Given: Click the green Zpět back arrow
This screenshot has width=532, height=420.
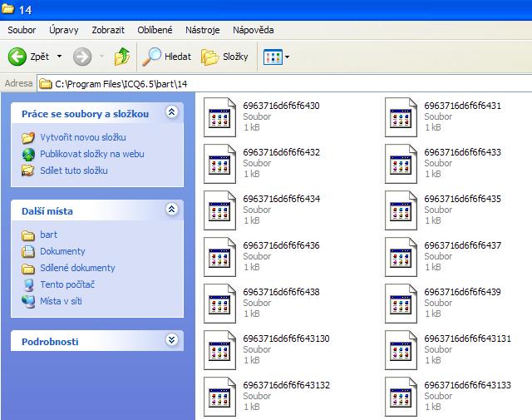Looking at the screenshot, I should pos(17,57).
